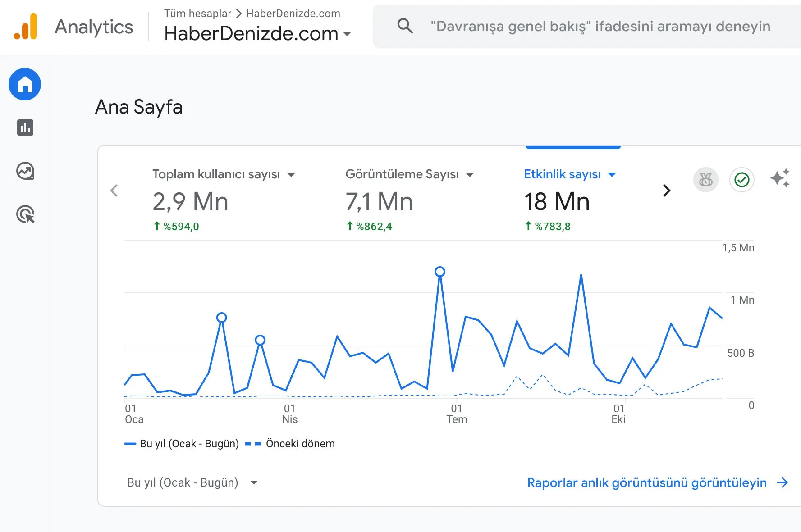Open the Reports bar chart icon
Viewport: 801px width, 532px height.
pyautogui.click(x=25, y=127)
